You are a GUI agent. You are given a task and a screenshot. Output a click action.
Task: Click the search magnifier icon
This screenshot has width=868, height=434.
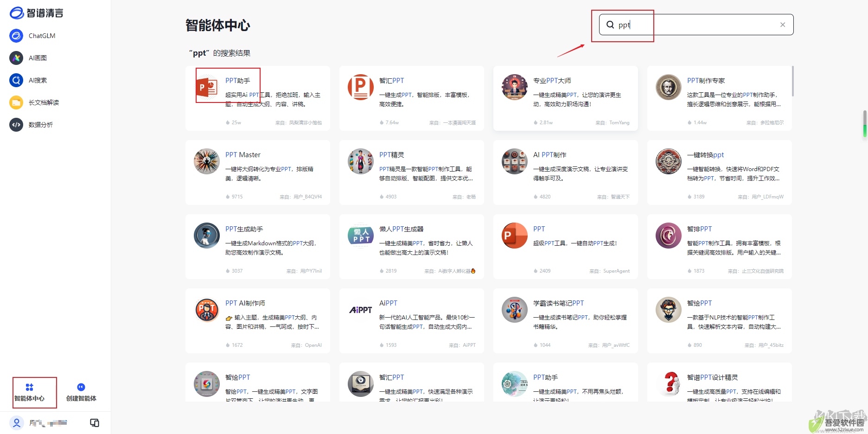point(610,25)
